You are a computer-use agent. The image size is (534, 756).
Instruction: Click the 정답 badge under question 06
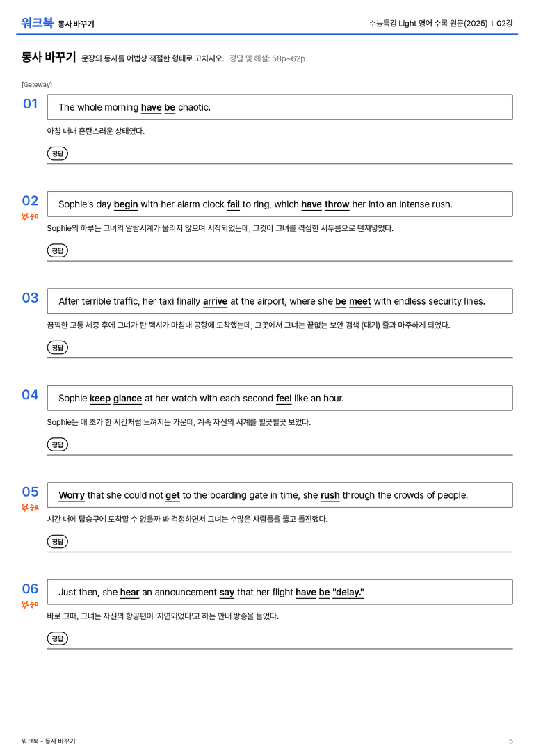click(x=57, y=638)
